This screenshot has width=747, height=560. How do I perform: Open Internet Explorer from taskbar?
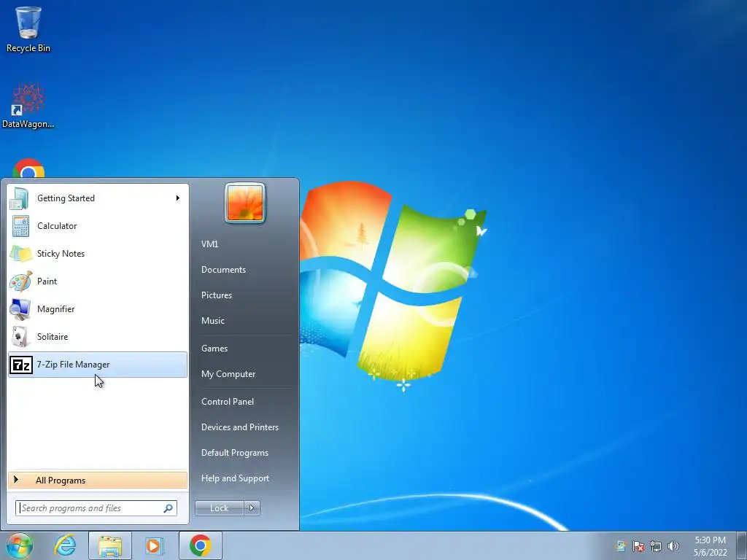tap(65, 545)
